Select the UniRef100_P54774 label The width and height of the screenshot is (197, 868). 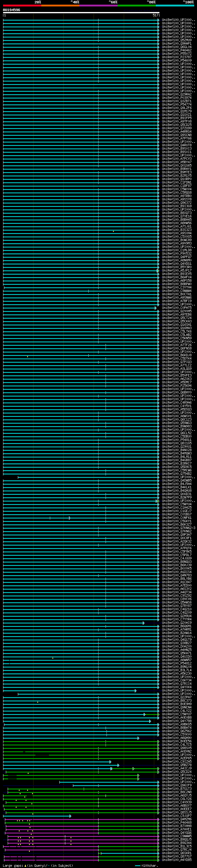177,104
